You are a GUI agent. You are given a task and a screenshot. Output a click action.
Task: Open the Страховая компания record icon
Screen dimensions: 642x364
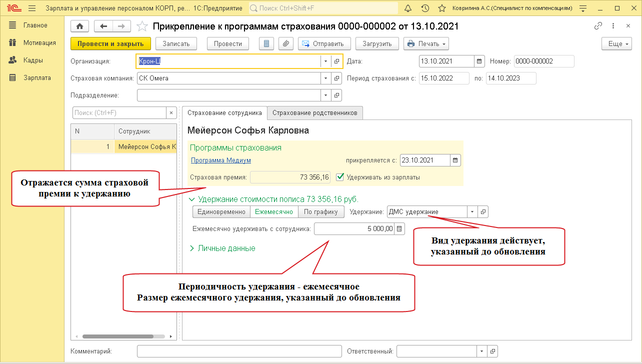pyautogui.click(x=336, y=78)
